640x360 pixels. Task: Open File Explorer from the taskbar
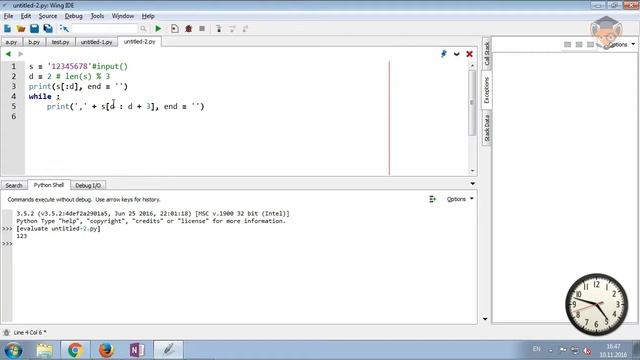point(44,350)
